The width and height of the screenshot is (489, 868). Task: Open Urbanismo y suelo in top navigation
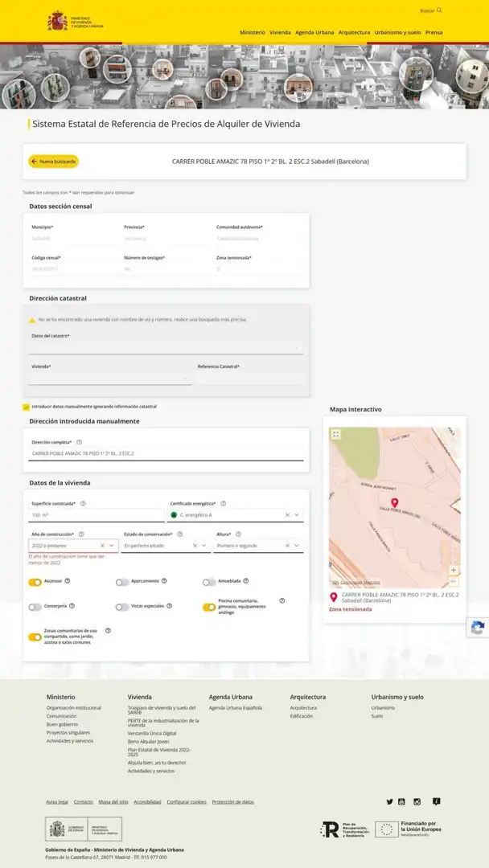397,32
